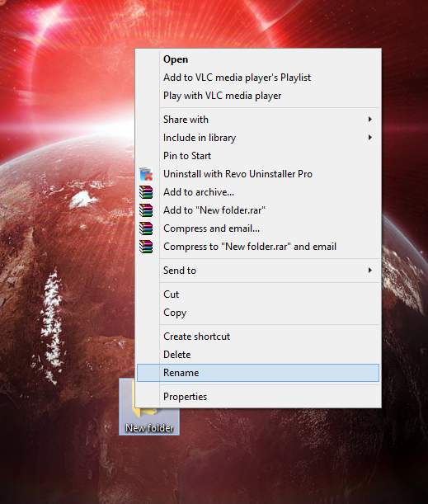Image resolution: width=428 pixels, height=504 pixels.
Task: Select Add to archive... entry
Action: 258,192
